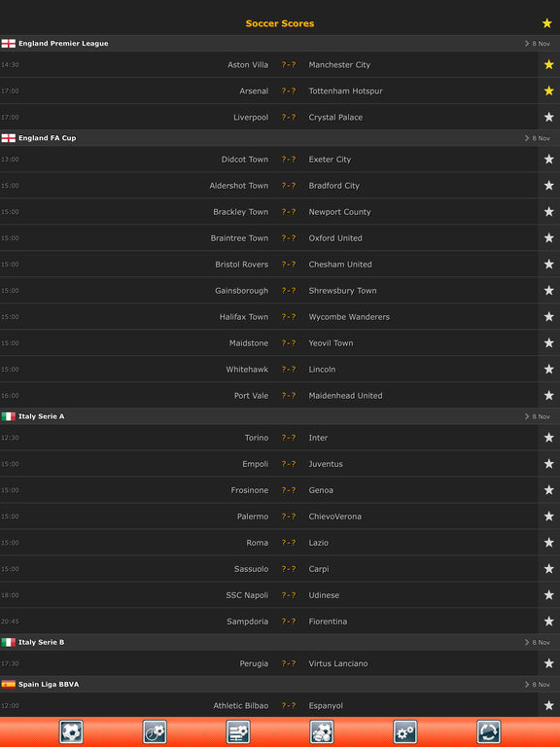This screenshot has width=560, height=747.
Task: Open the Athletic Bilbao vs Espanyol match
Action: (x=269, y=705)
